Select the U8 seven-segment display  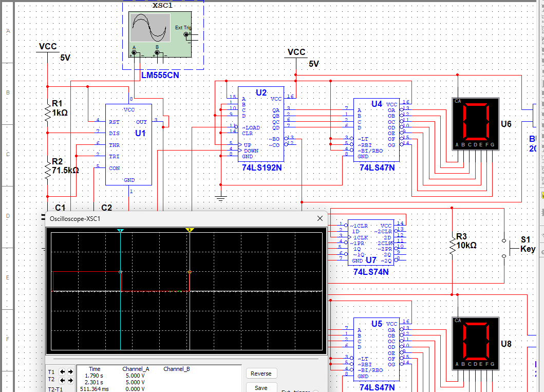(x=476, y=343)
